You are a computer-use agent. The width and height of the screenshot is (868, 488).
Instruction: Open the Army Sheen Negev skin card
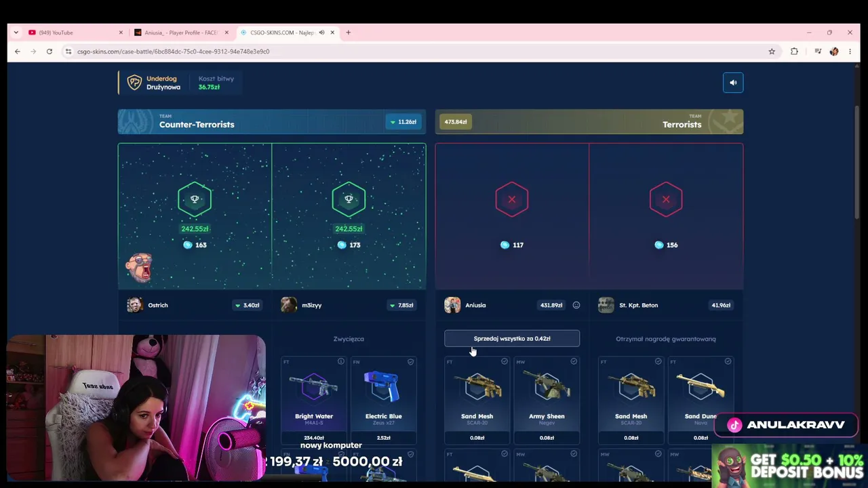click(x=547, y=401)
